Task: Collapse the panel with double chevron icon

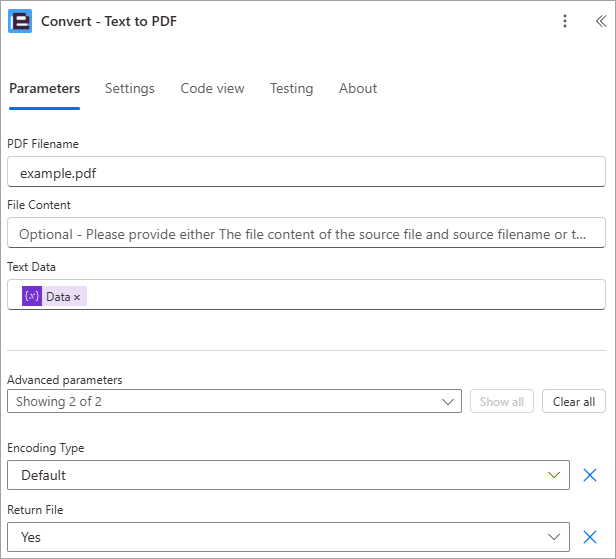Action: click(x=601, y=21)
